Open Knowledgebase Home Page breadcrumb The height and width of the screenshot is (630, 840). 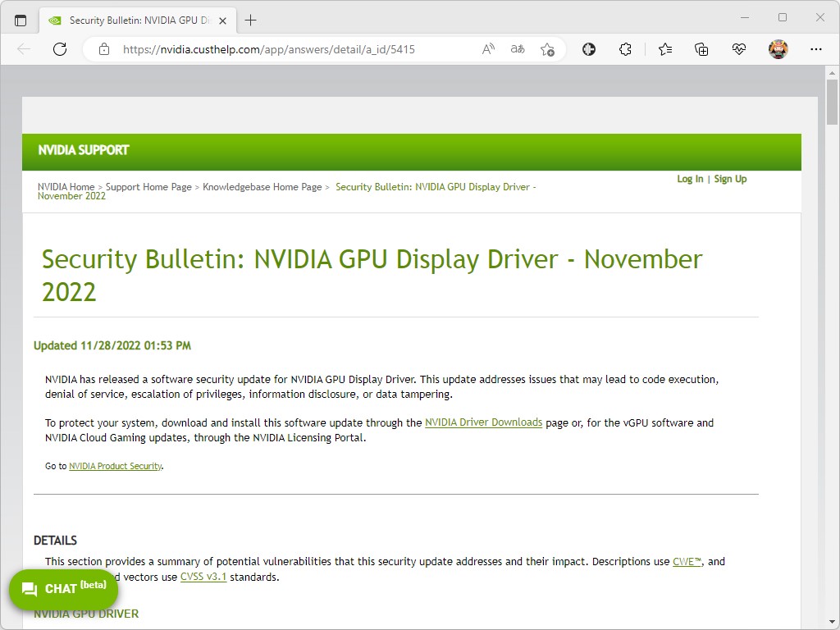click(262, 186)
